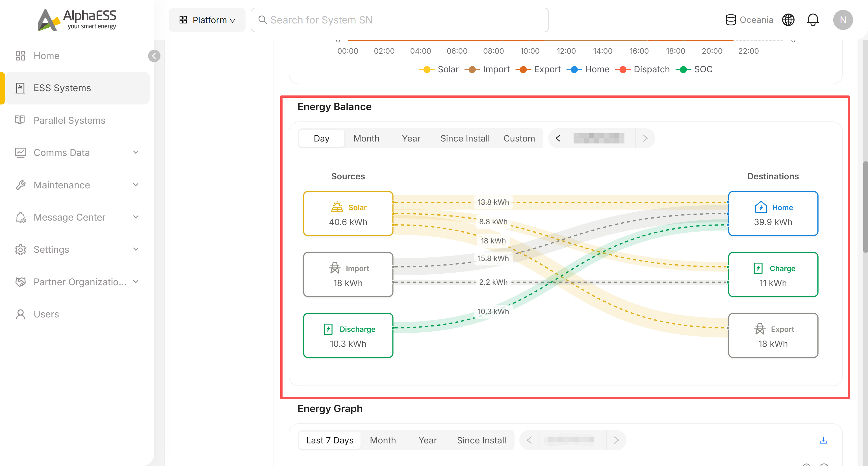
Task: Click the Home destination house icon
Action: click(x=761, y=207)
